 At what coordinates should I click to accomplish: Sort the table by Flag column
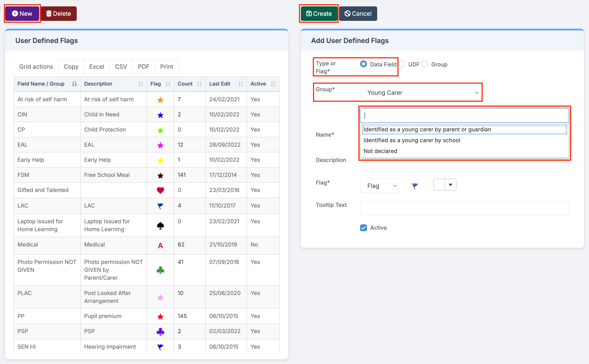(x=160, y=84)
